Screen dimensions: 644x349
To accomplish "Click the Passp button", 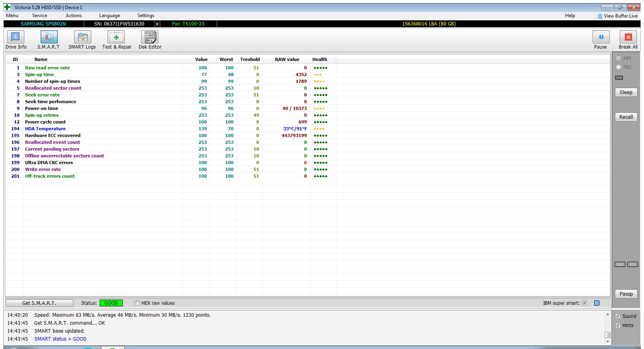I will [626, 294].
